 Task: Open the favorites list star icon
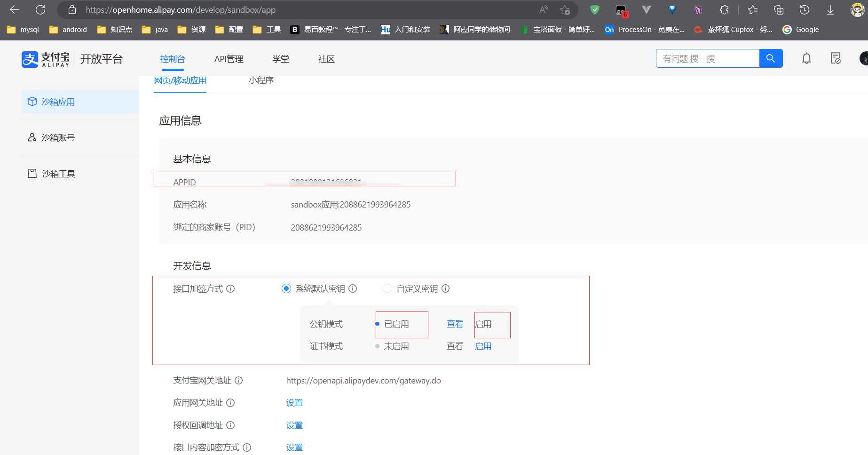pyautogui.click(x=753, y=9)
